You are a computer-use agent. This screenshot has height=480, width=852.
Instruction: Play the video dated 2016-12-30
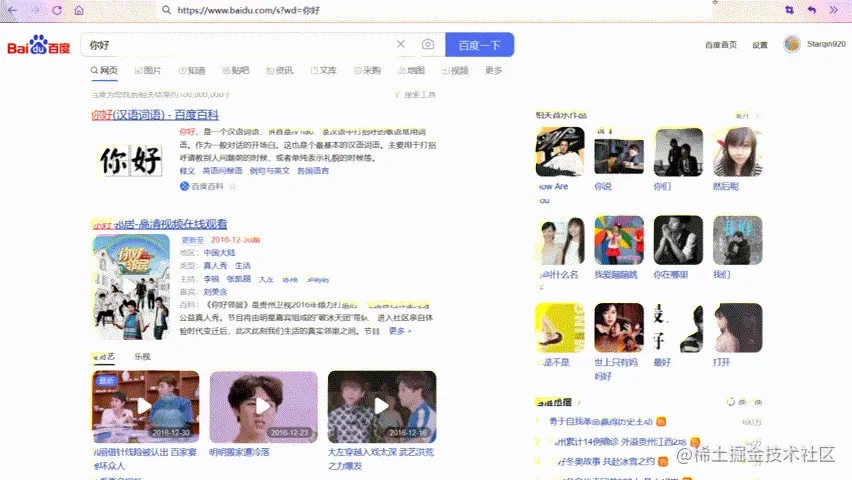click(146, 407)
